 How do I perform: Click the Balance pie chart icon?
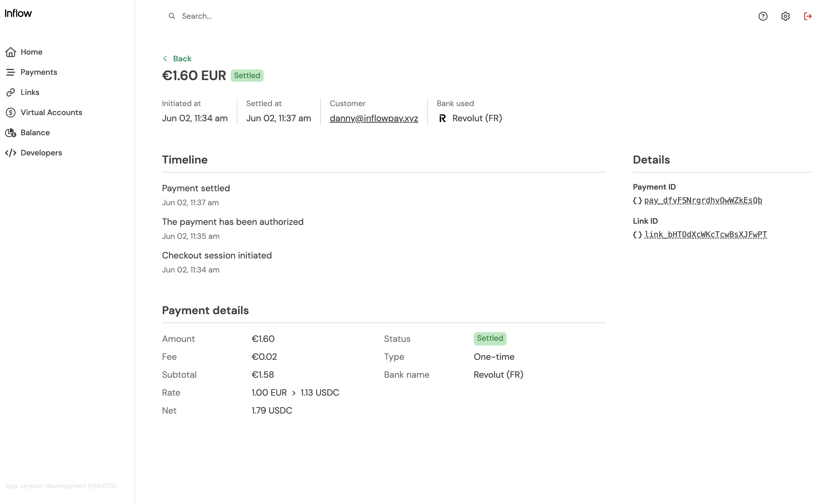coord(10,133)
